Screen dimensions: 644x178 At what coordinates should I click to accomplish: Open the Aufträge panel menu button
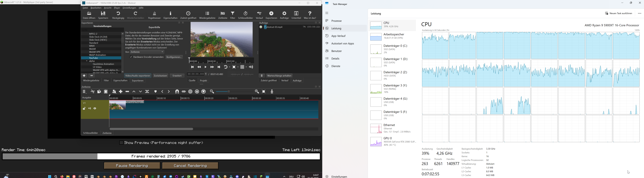pos(262,76)
